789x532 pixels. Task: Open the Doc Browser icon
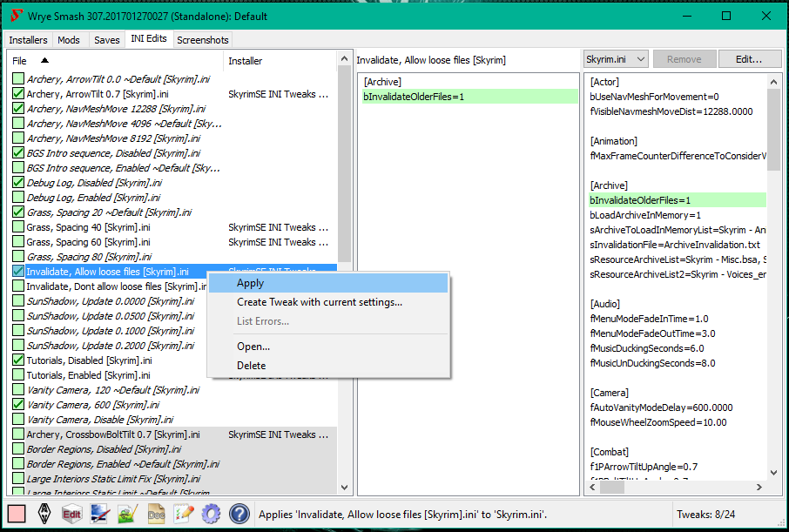(156, 513)
